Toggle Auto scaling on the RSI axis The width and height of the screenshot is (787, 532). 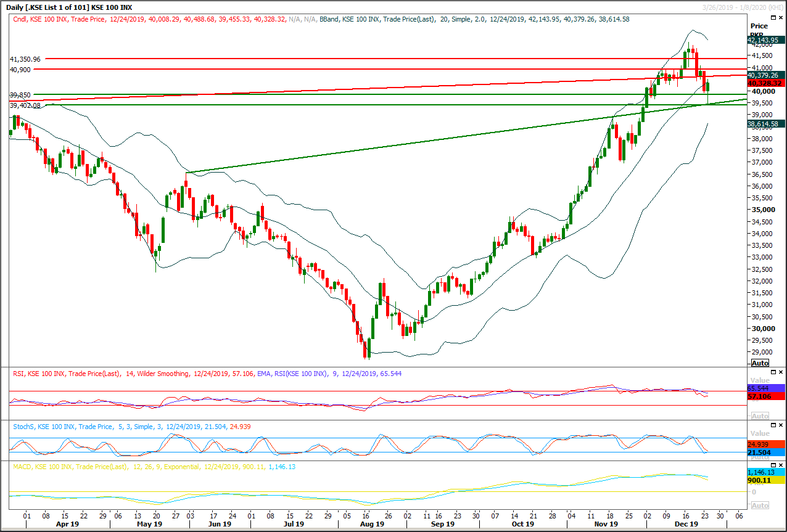759,416
